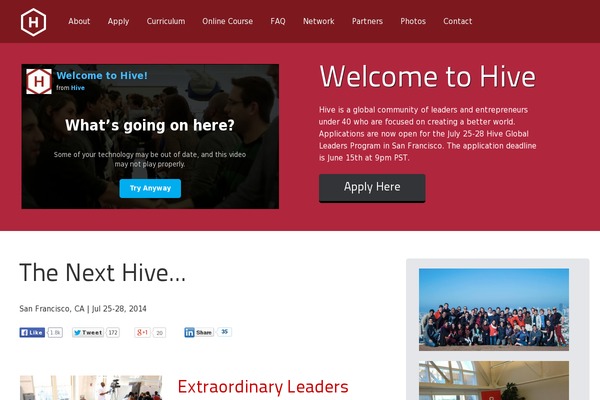The image size is (600, 400).
Task: Click the Extraordinary Leaders heading
Action: pyautogui.click(x=263, y=387)
